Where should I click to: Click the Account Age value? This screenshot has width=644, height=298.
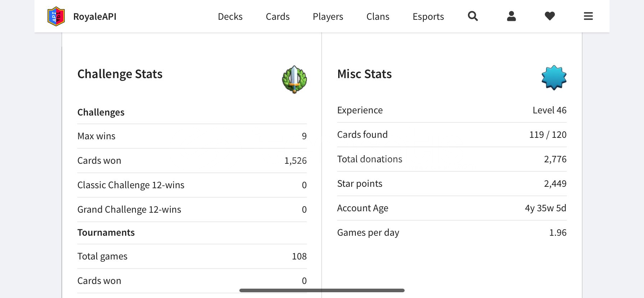(x=546, y=208)
